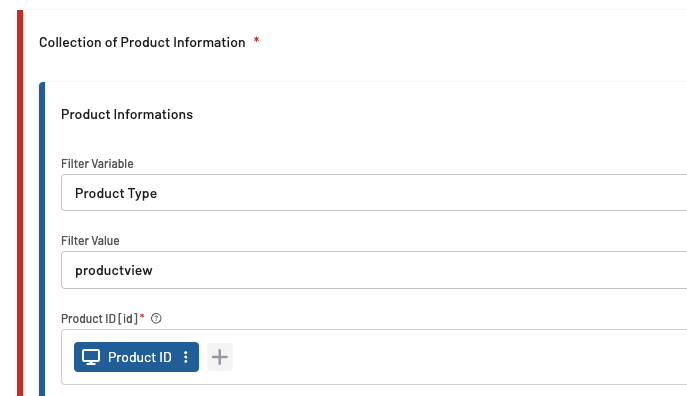Image resolution: width=687 pixels, height=396 pixels.
Task: Click the monitor icon in the Product ID chip
Action: click(91, 357)
